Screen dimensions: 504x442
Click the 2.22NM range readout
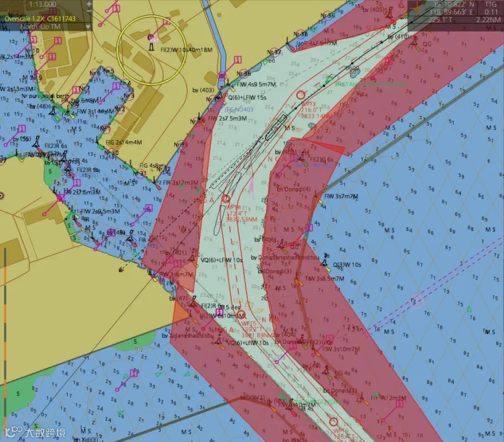(x=488, y=20)
